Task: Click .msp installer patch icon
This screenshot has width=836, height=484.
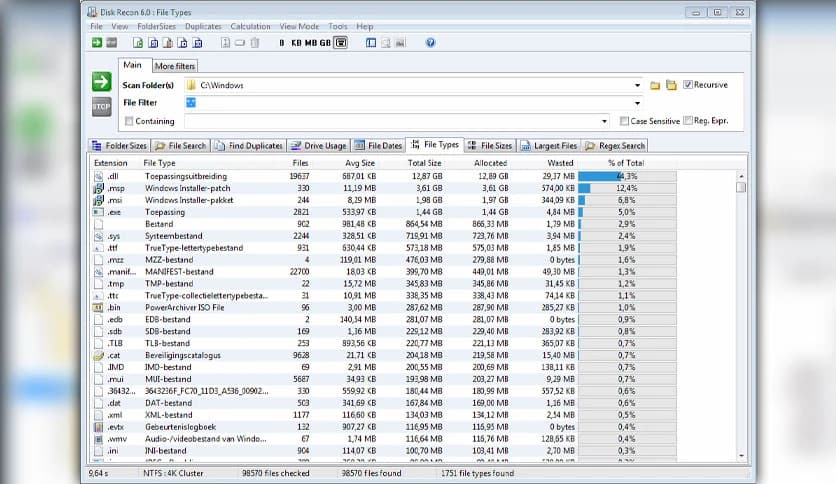Action: [x=99, y=188]
